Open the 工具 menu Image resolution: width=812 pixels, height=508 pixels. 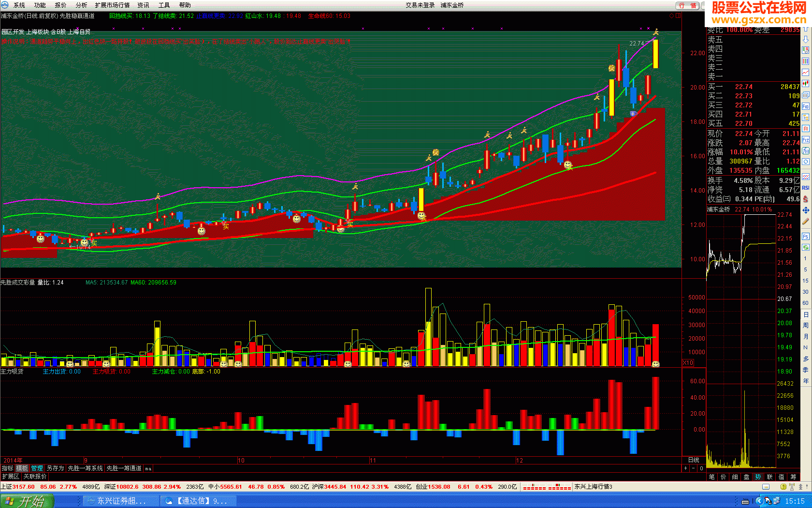(164, 5)
